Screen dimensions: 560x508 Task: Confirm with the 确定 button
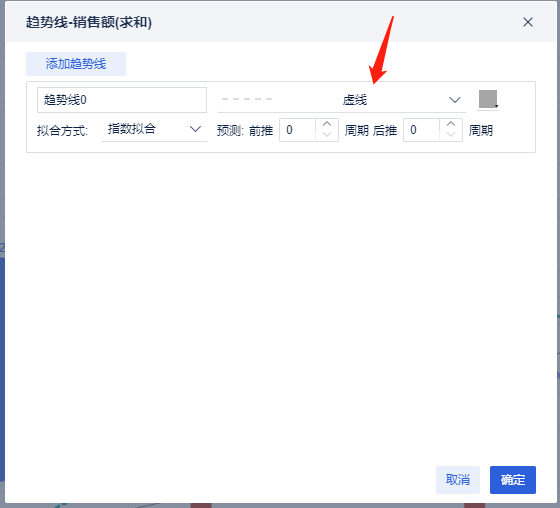coord(512,480)
